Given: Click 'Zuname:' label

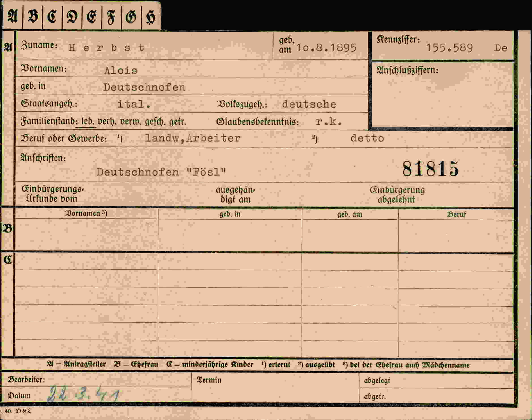Looking at the screenshot, I should point(39,45).
